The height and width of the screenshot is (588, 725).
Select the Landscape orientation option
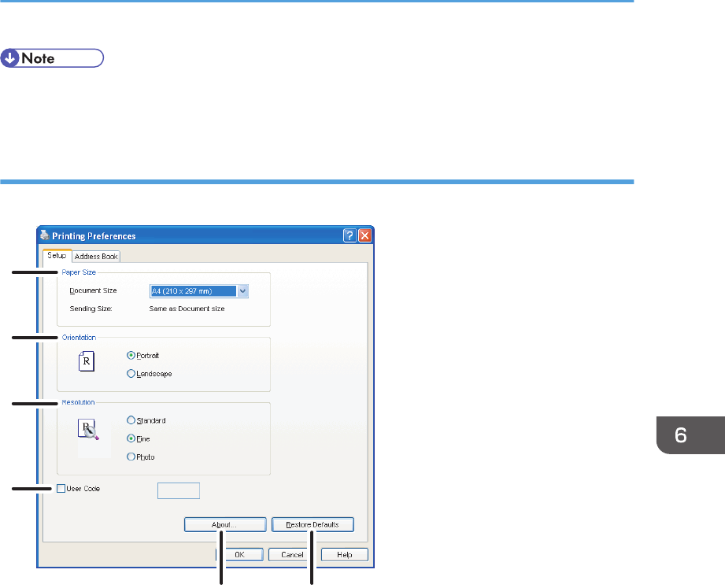(x=150, y=374)
